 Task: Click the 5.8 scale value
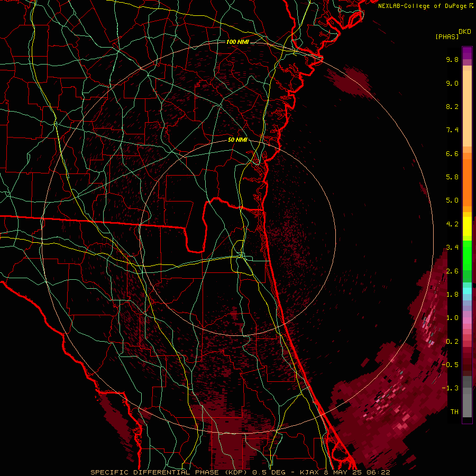click(452, 177)
